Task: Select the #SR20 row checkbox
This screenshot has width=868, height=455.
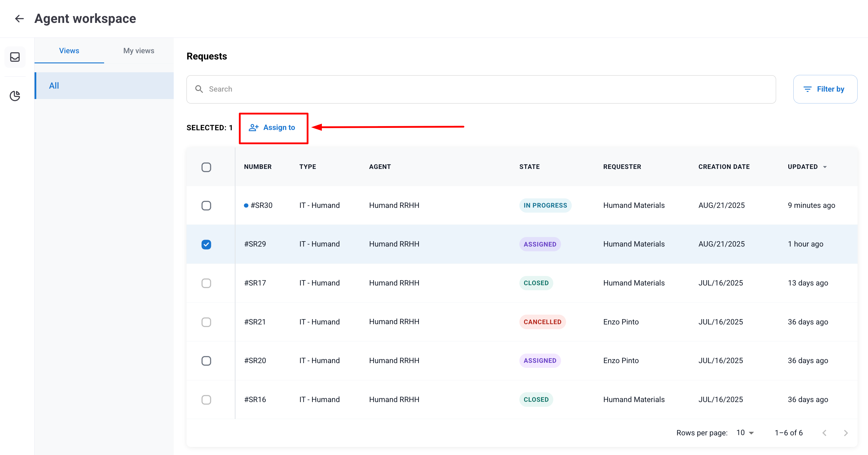Action: 206,361
